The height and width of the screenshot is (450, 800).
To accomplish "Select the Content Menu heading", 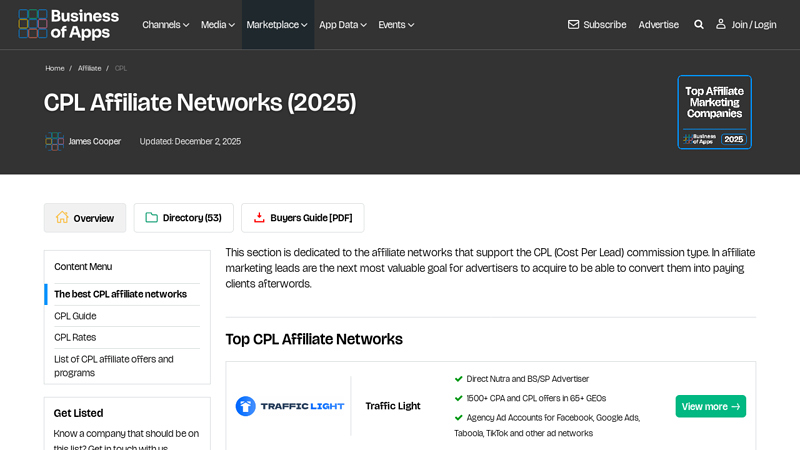I will (83, 266).
